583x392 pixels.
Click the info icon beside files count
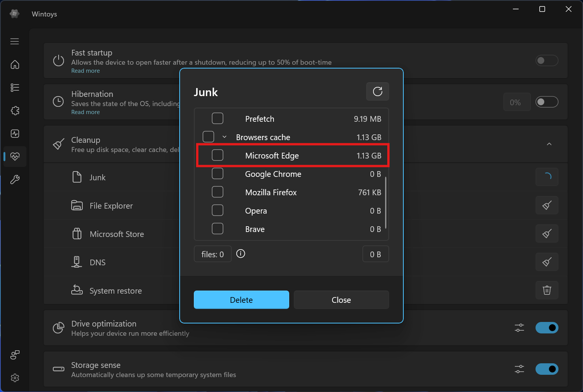pyautogui.click(x=241, y=254)
